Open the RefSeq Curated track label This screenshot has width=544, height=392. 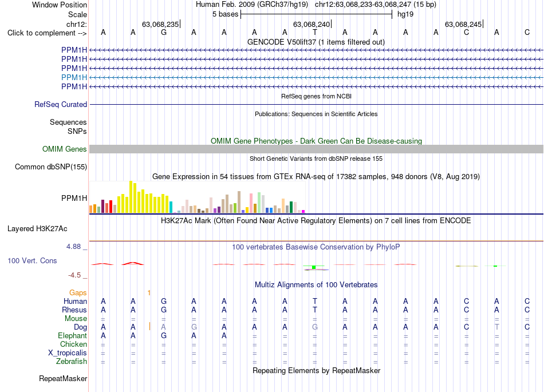[x=61, y=104]
